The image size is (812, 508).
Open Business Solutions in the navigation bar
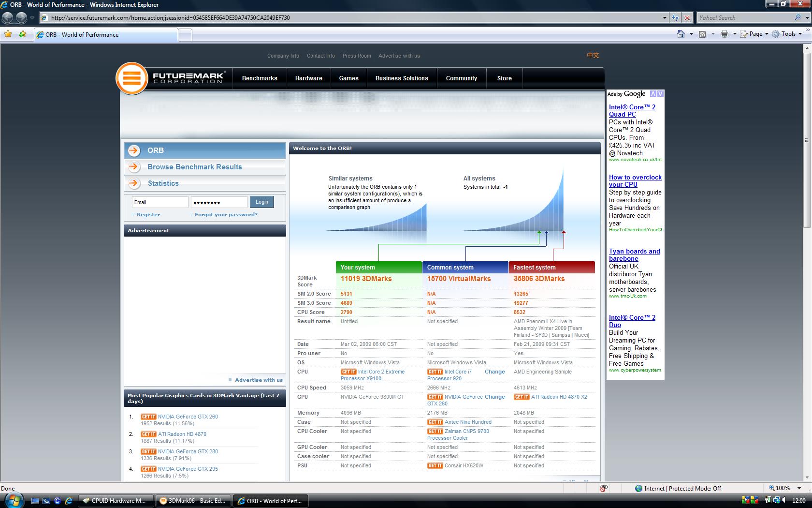(x=402, y=78)
